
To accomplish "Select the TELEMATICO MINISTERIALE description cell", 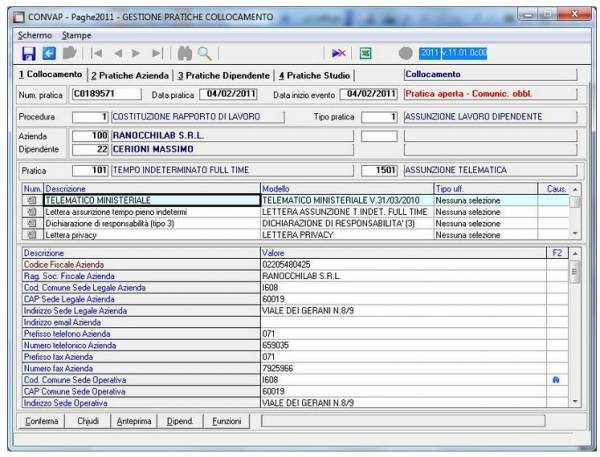I will coord(152,200).
